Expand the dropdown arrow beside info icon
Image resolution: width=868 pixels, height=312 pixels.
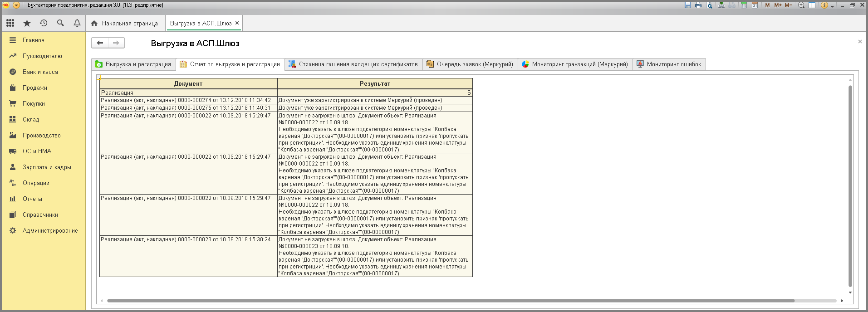832,6
